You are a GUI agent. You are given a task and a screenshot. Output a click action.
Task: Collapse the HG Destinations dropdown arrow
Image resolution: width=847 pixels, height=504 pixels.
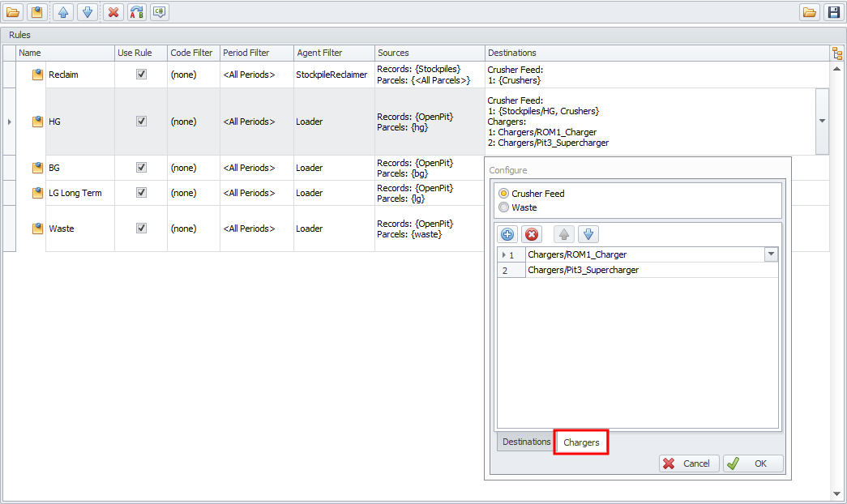pyautogui.click(x=822, y=121)
